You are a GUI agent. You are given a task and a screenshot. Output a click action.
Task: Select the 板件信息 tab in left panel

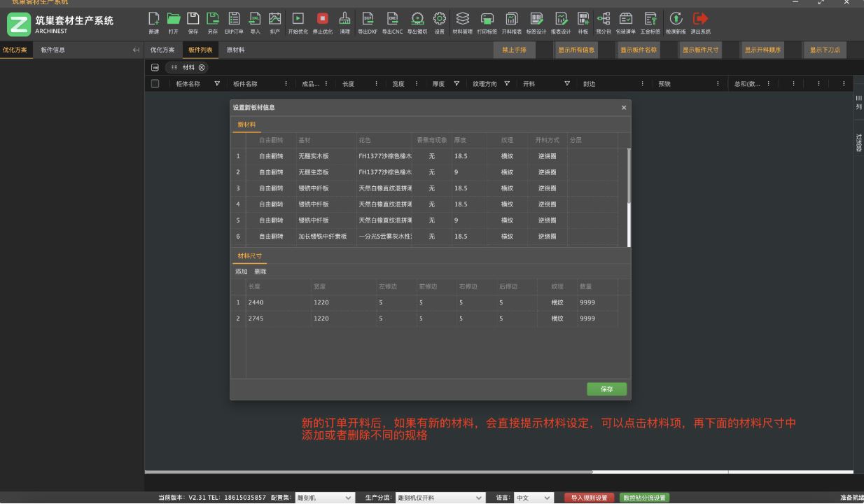53,50
